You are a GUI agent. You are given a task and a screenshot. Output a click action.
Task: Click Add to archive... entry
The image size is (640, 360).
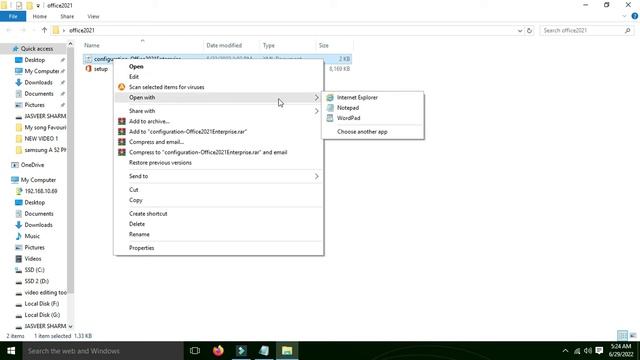[149, 121]
